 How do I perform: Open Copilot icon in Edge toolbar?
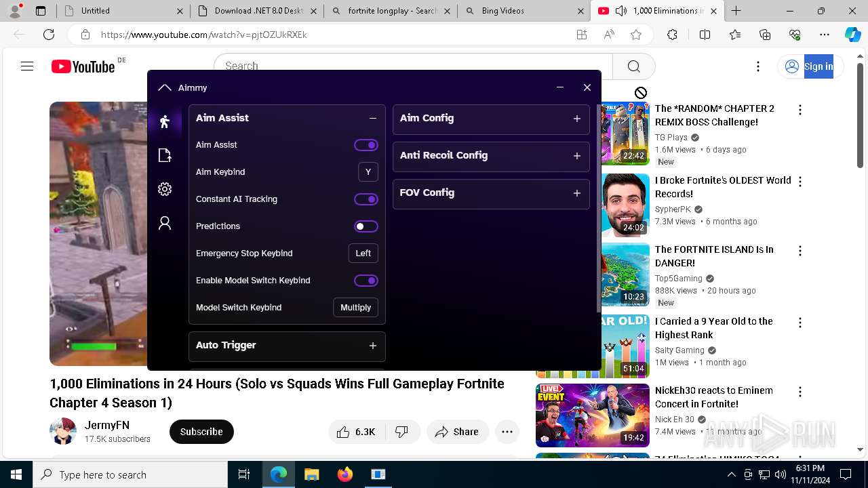coord(853,35)
